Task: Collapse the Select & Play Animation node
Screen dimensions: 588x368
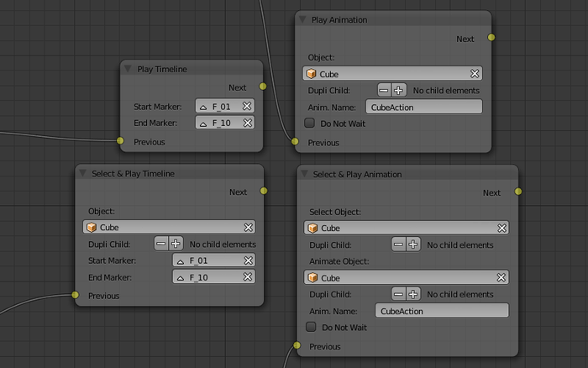Action: (304, 174)
